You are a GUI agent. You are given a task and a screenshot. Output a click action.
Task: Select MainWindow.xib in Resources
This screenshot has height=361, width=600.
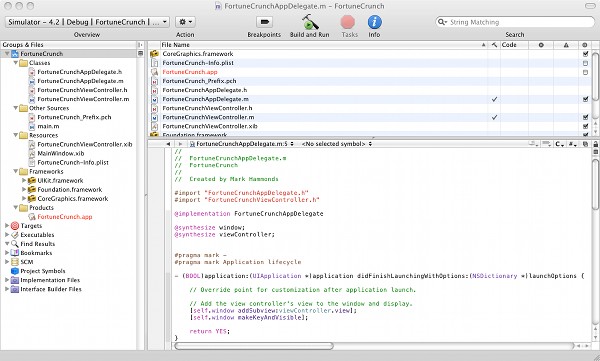click(x=60, y=153)
